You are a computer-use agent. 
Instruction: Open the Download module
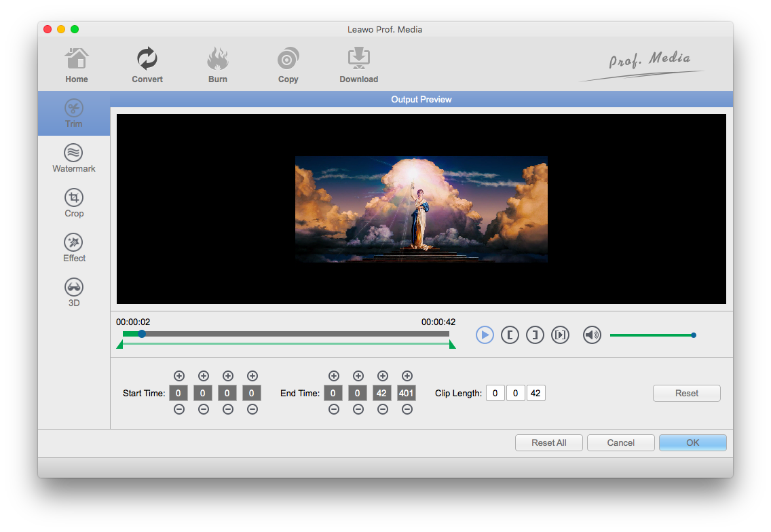[358, 65]
